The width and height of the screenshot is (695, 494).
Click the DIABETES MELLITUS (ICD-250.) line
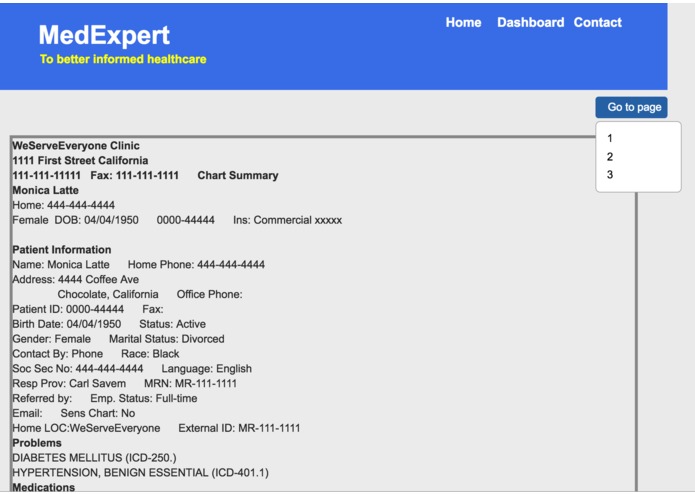pyautogui.click(x=94, y=458)
